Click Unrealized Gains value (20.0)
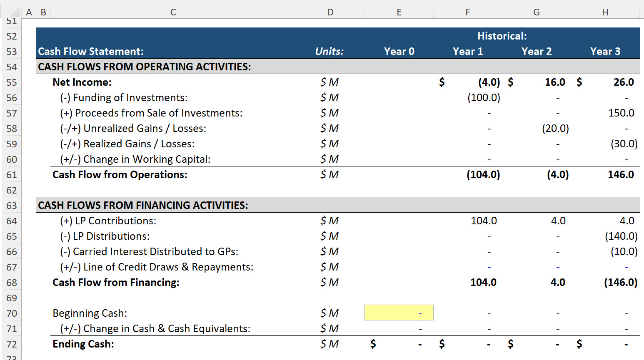The image size is (644, 360). pyautogui.click(x=555, y=128)
